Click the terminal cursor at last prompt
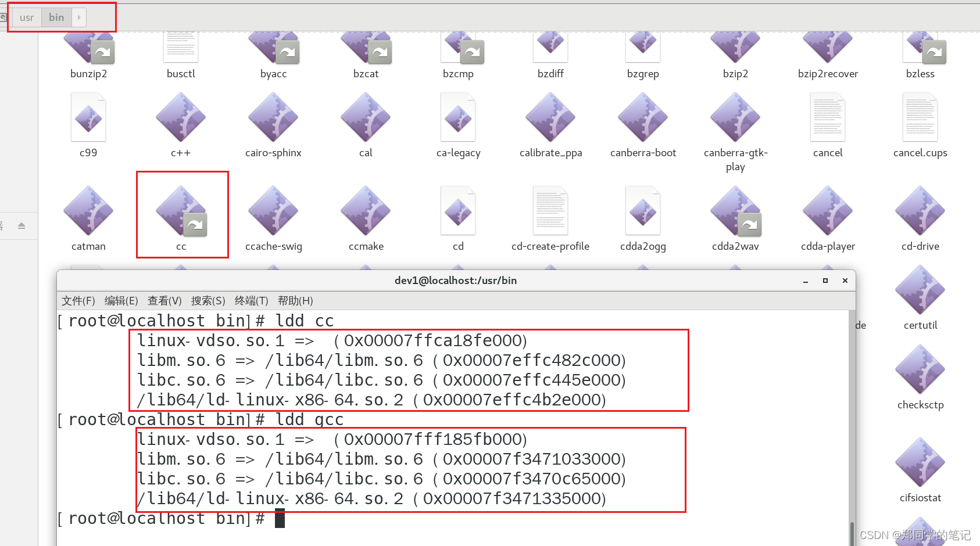The width and height of the screenshot is (980, 546). (280, 518)
